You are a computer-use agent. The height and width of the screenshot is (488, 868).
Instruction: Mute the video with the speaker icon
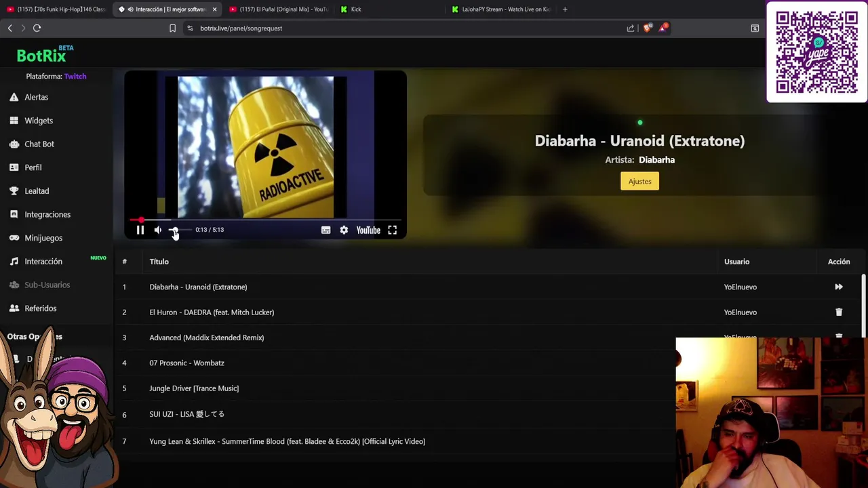point(158,230)
